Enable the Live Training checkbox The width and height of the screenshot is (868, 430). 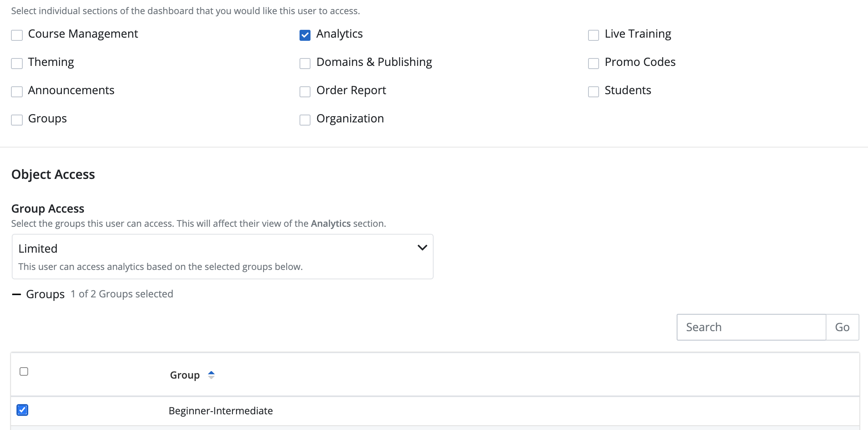point(593,35)
